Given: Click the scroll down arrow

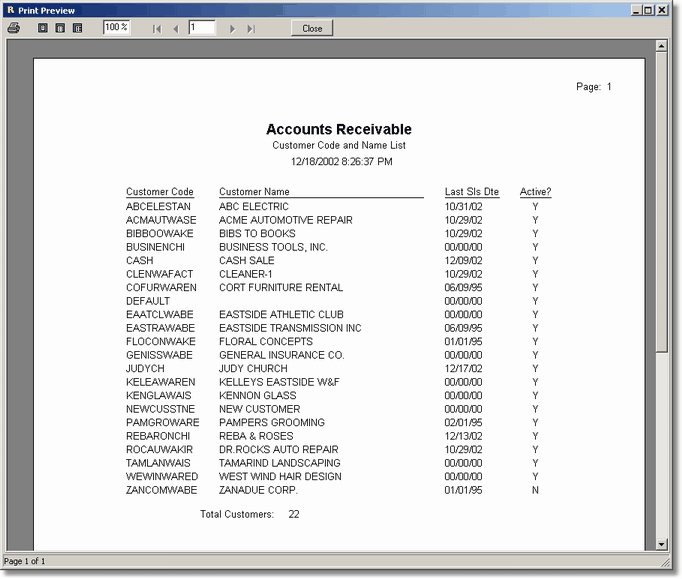Looking at the screenshot, I should (662, 544).
